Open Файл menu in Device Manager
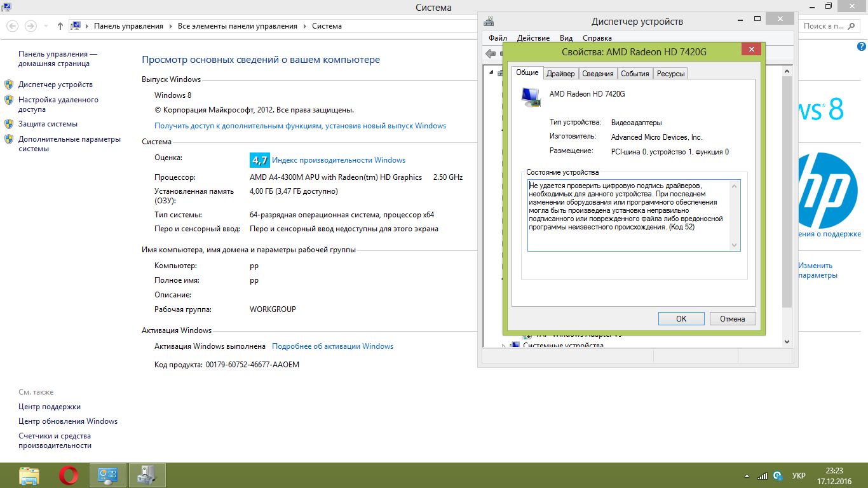 498,38
